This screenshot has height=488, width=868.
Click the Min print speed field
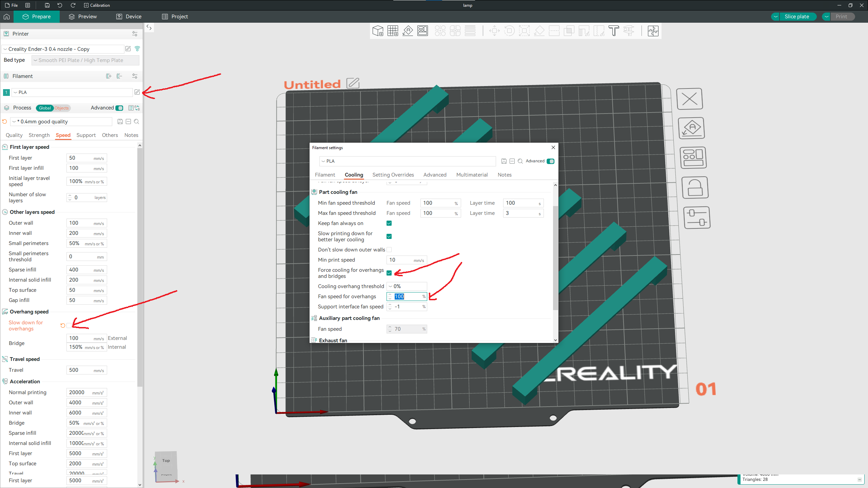[x=407, y=260]
